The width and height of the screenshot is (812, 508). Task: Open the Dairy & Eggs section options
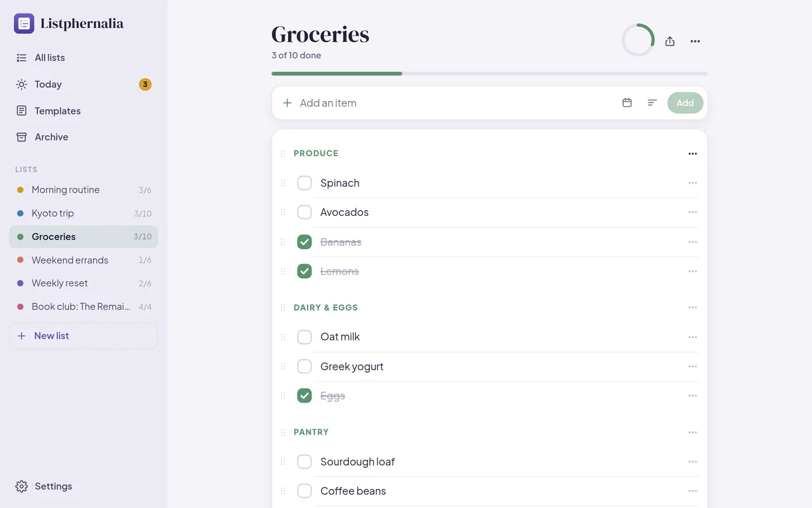[693, 307]
